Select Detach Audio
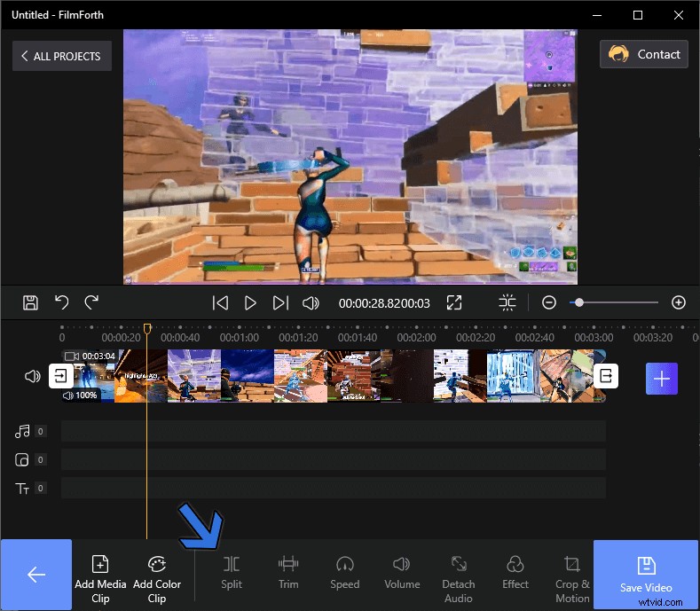 [459, 579]
